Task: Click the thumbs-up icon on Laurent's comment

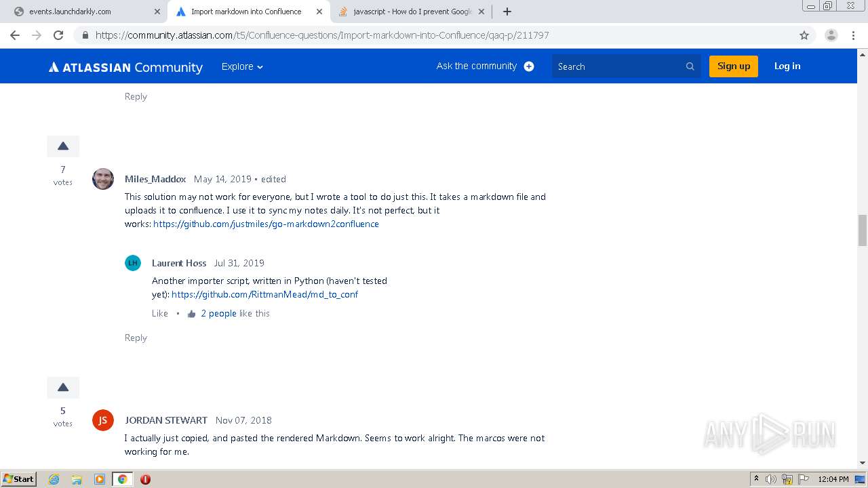Action: click(191, 314)
